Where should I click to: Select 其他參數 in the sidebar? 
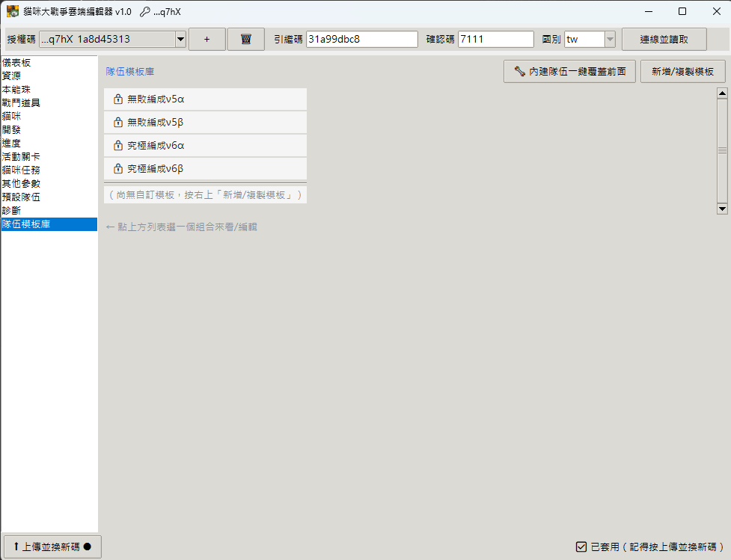pos(49,184)
